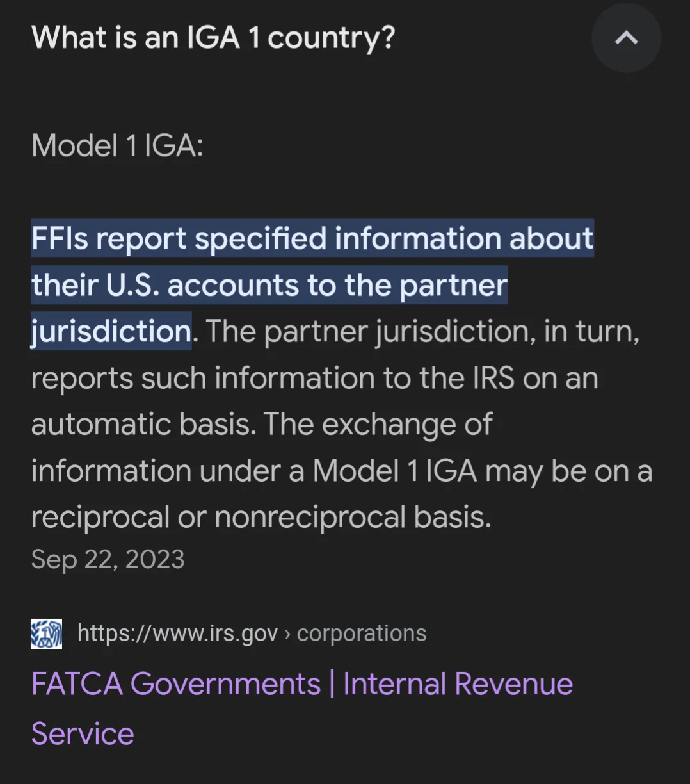690x784 pixels.
Task: Select the 'corporations' breadcrumb text
Action: [362, 633]
